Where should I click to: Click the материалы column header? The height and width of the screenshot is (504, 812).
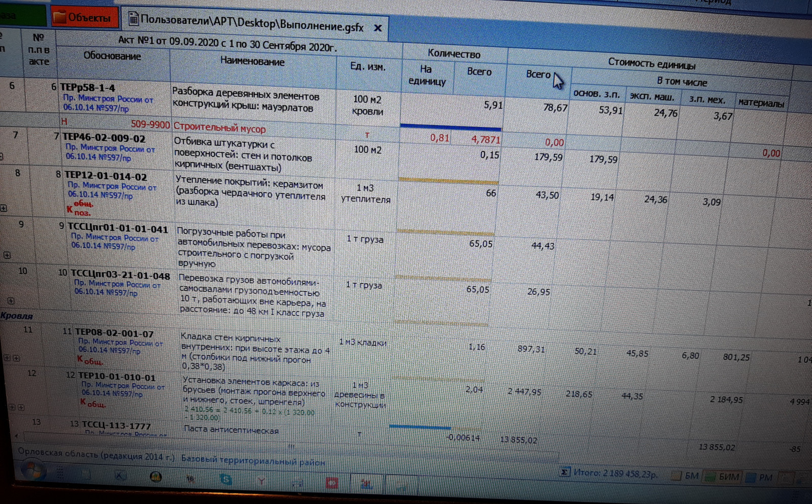pos(761,103)
